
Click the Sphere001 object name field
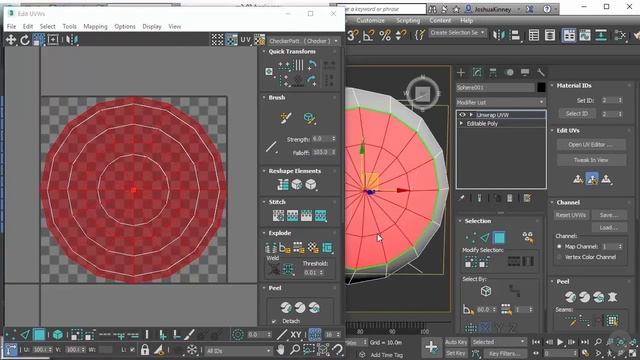coord(495,87)
